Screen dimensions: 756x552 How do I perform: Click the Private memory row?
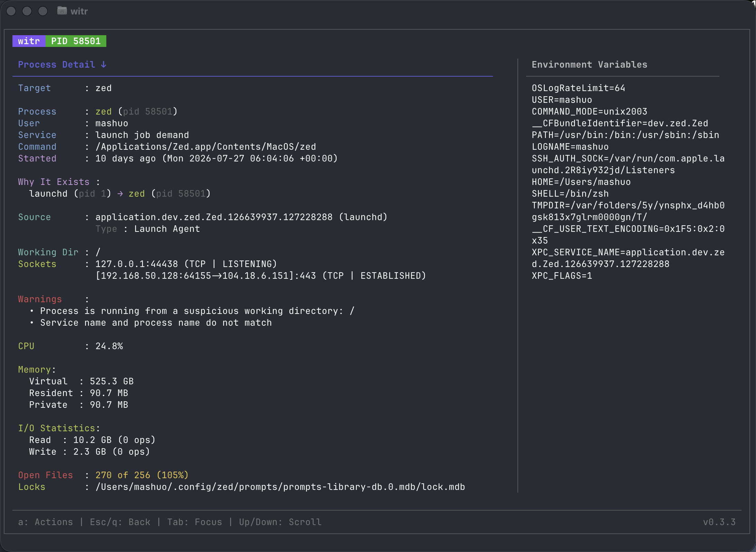coord(79,405)
